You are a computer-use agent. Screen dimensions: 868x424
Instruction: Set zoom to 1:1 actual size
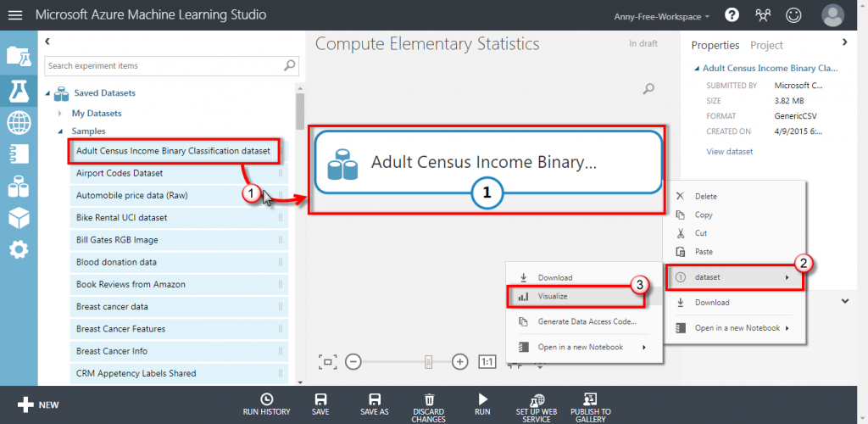487,362
